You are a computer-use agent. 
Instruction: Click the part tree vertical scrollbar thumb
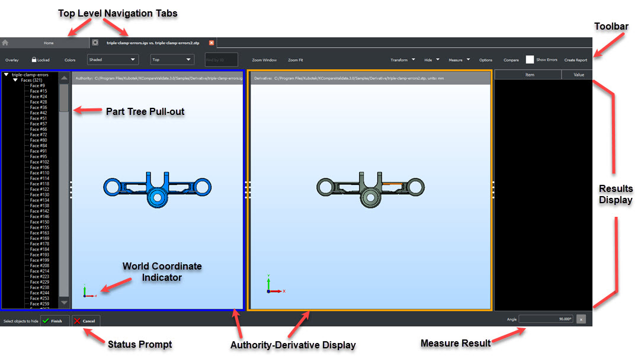(64, 98)
